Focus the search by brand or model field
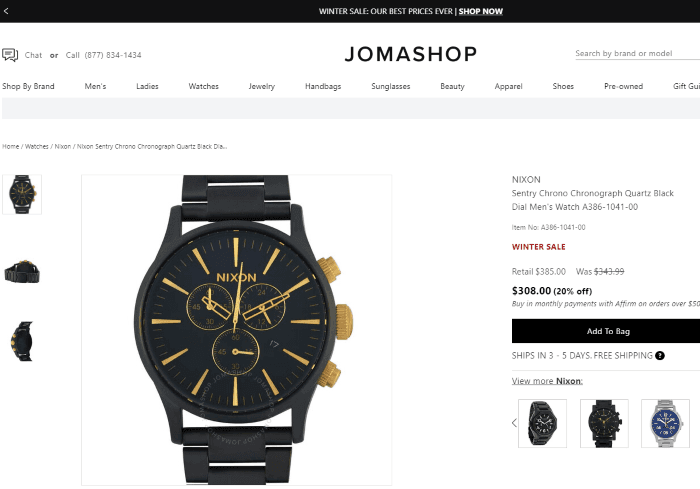The image size is (700, 489). pos(638,54)
